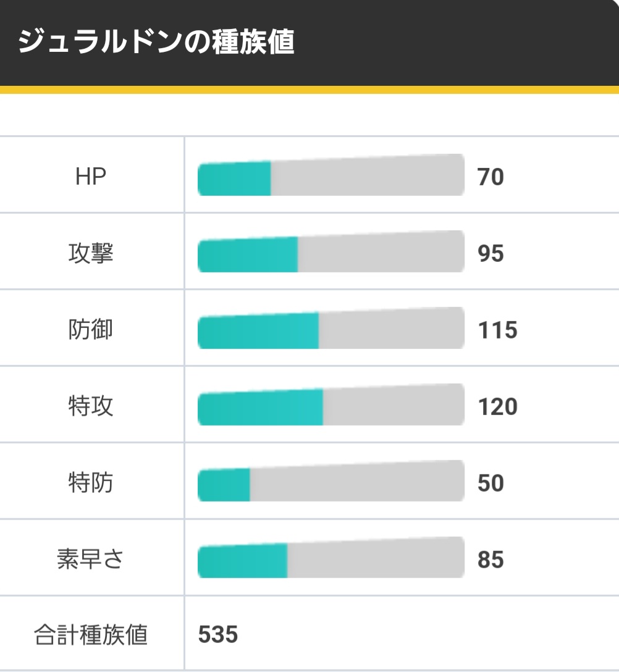Click the 防御 stat bar

[x=331, y=328]
